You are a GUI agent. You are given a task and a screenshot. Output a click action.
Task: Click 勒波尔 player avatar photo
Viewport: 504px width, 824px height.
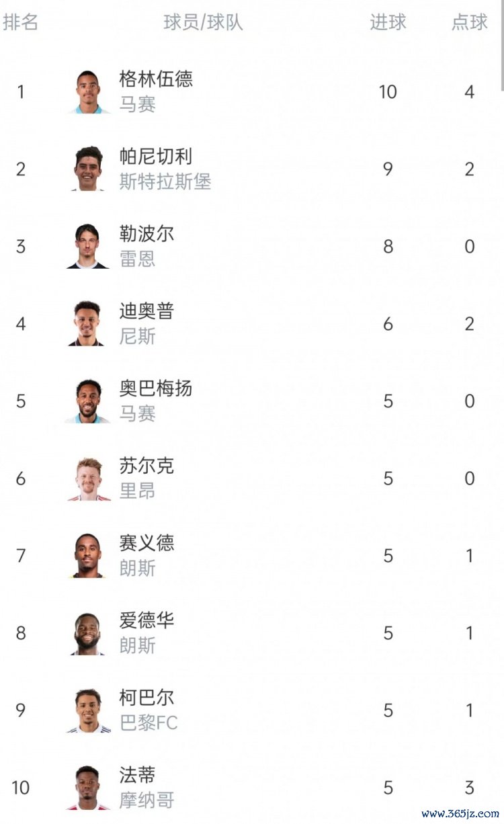(88, 247)
